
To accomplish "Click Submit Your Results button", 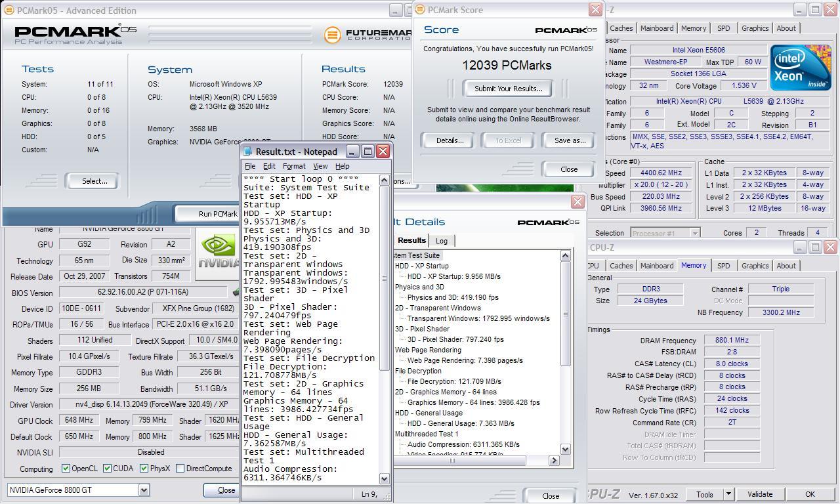I will click(509, 89).
